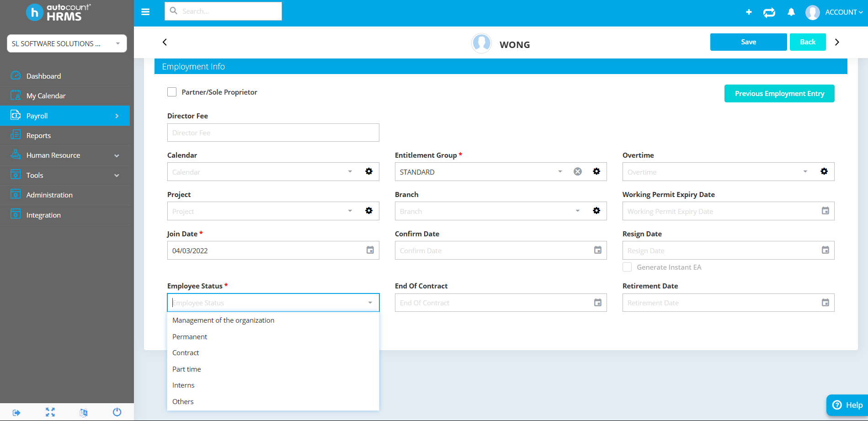Click the logout icon at sidebar bottom
Viewport: 868px width, 421px height.
click(x=16, y=412)
